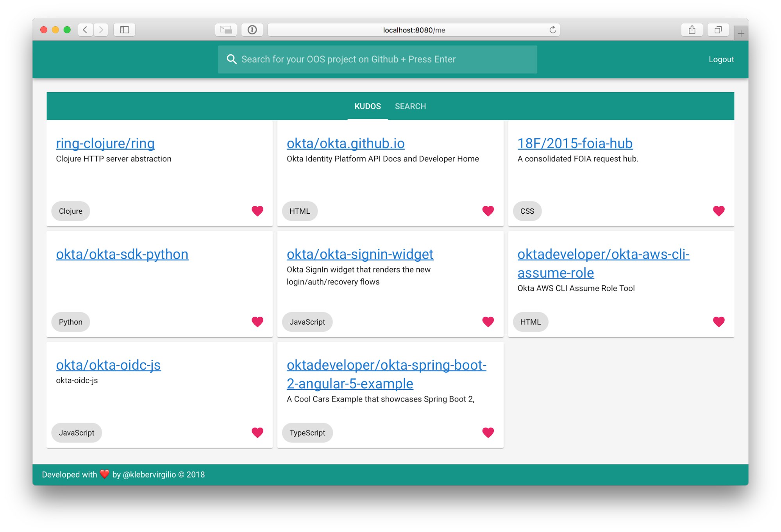The height and width of the screenshot is (532, 781).
Task: Open oktadeveloper/okta-aws-cli-assume-role link
Action: click(x=603, y=264)
